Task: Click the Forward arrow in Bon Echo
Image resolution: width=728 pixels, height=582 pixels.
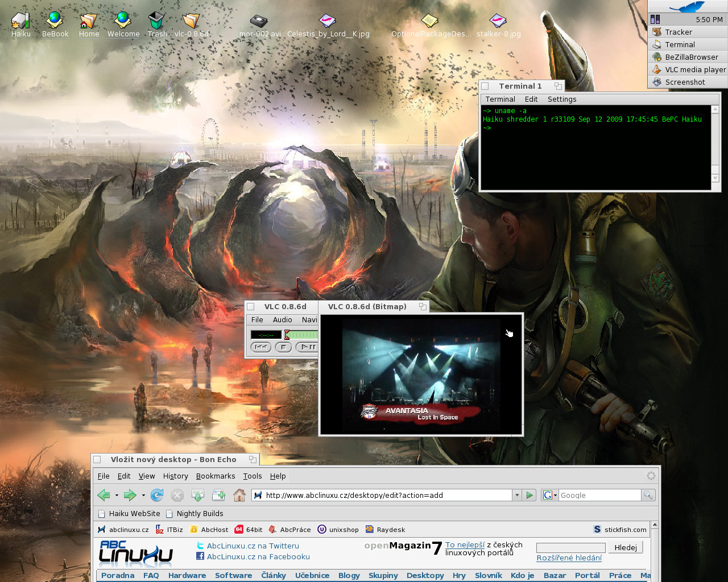Action: click(x=130, y=495)
